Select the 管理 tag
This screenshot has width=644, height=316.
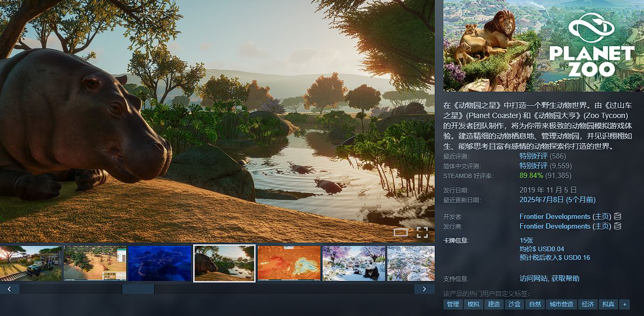tap(453, 304)
